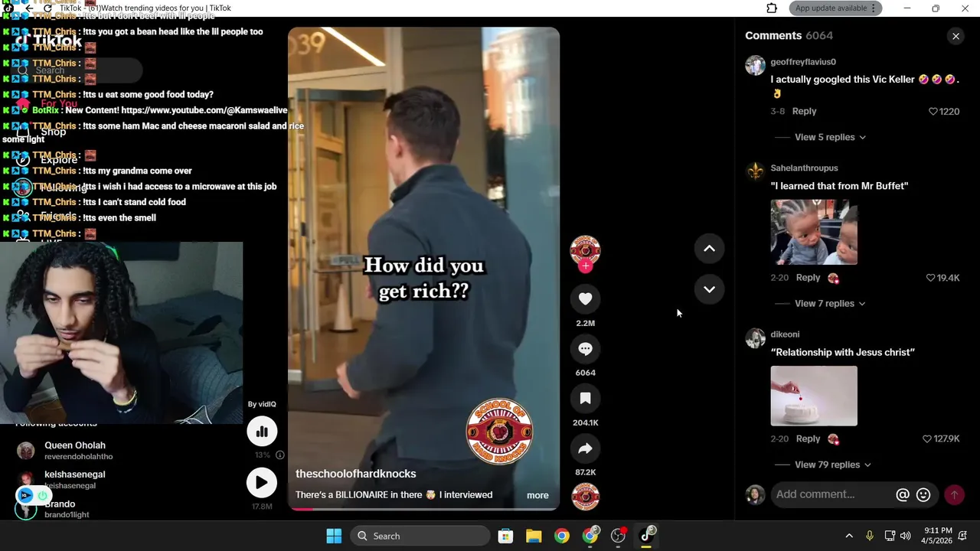
Task: Go to next video with down arrow
Action: tap(709, 289)
